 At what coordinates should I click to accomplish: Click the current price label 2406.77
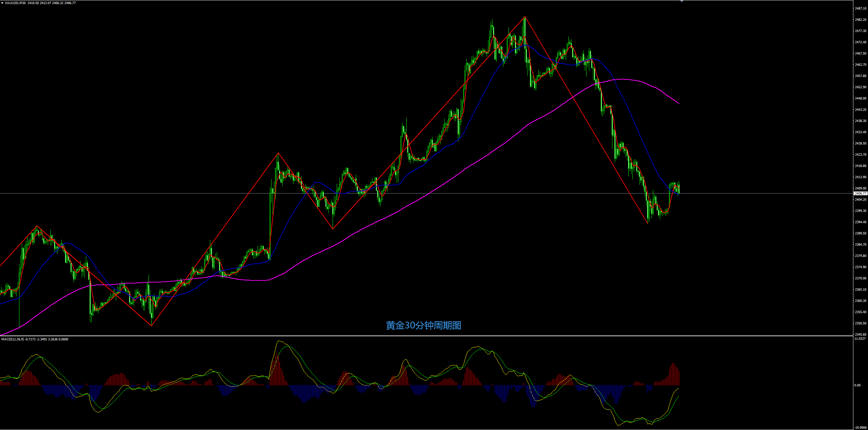[x=860, y=194]
